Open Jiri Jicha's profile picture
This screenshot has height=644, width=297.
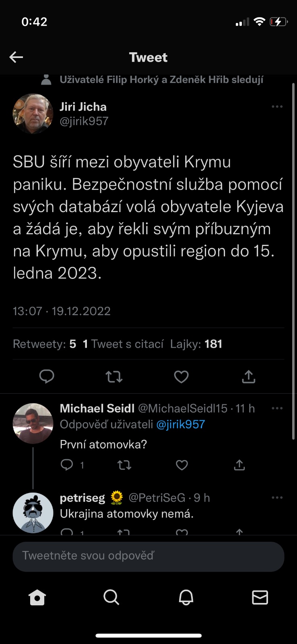click(33, 114)
